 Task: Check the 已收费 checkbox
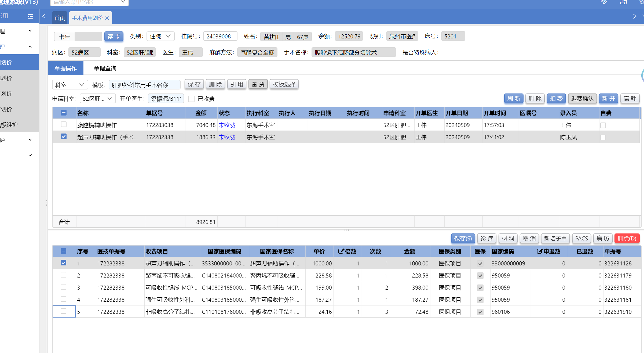click(191, 99)
